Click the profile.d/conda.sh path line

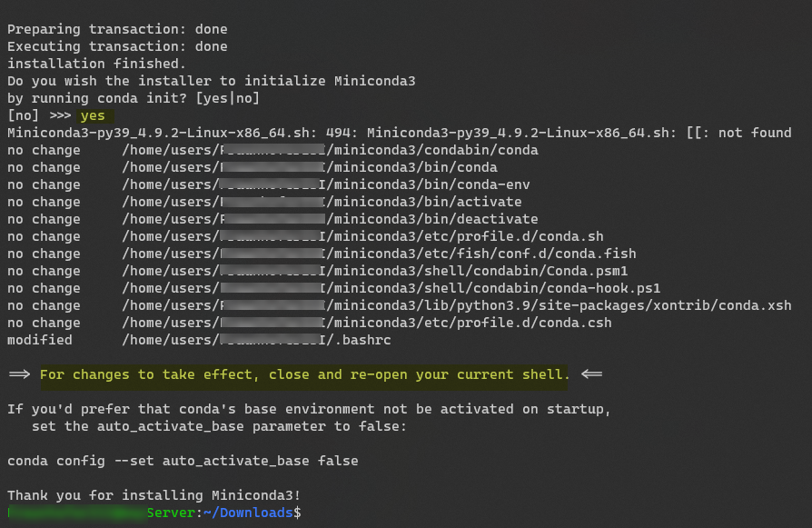pyautogui.click(x=305, y=236)
